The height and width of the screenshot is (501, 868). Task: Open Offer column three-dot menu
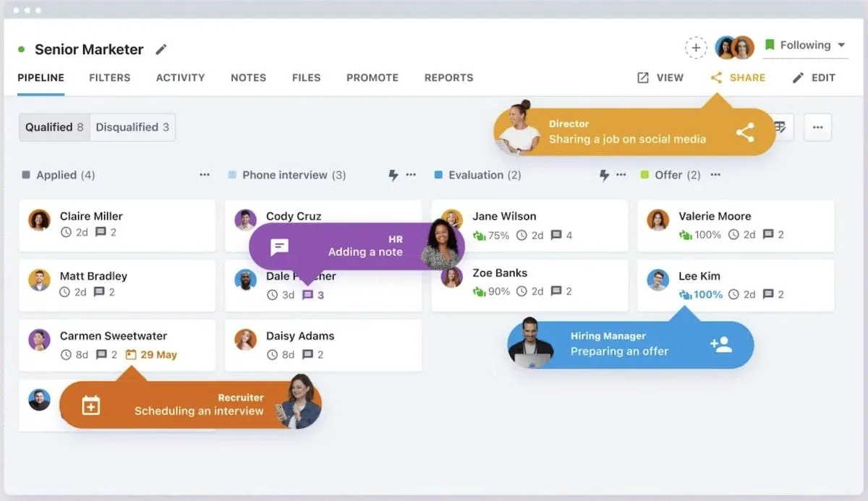tap(715, 175)
